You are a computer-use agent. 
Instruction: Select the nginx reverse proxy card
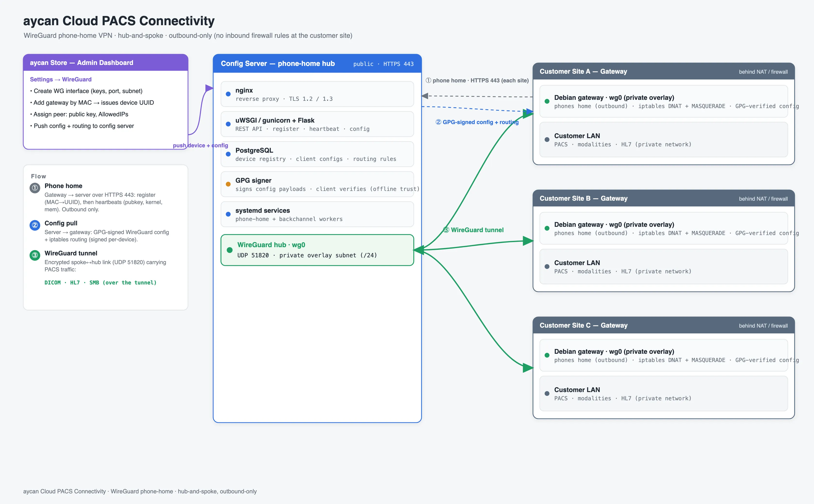[317, 94]
